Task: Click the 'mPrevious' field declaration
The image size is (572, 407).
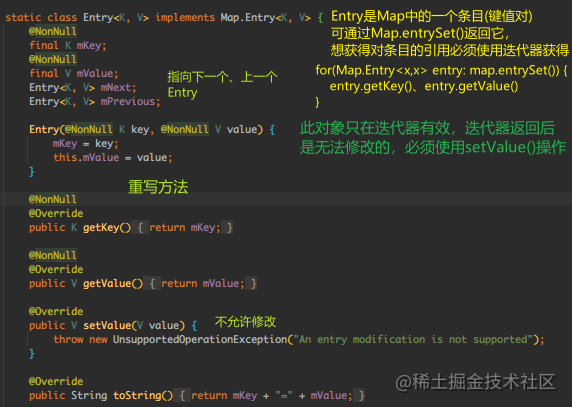Action: point(128,101)
